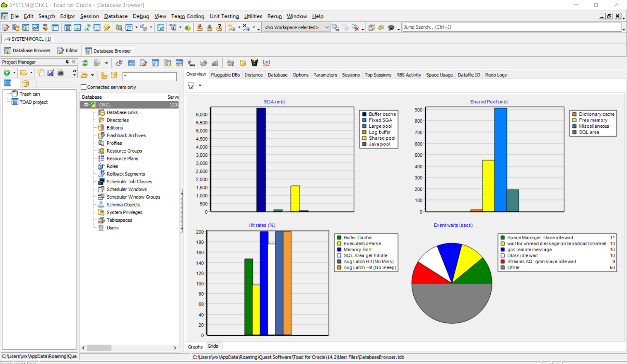Toggle the Connected servers only checkbox
The image size is (627, 364).
[84, 87]
